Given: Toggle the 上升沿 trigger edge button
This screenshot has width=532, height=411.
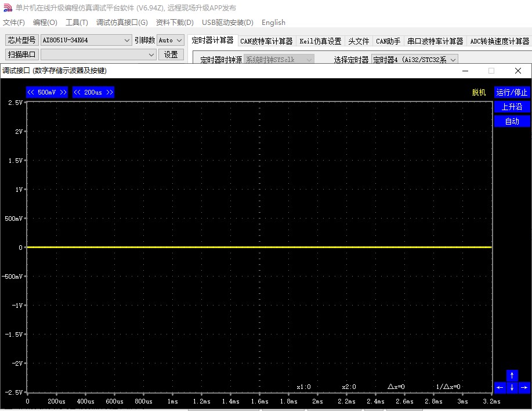Looking at the screenshot, I should pyautogui.click(x=512, y=107).
